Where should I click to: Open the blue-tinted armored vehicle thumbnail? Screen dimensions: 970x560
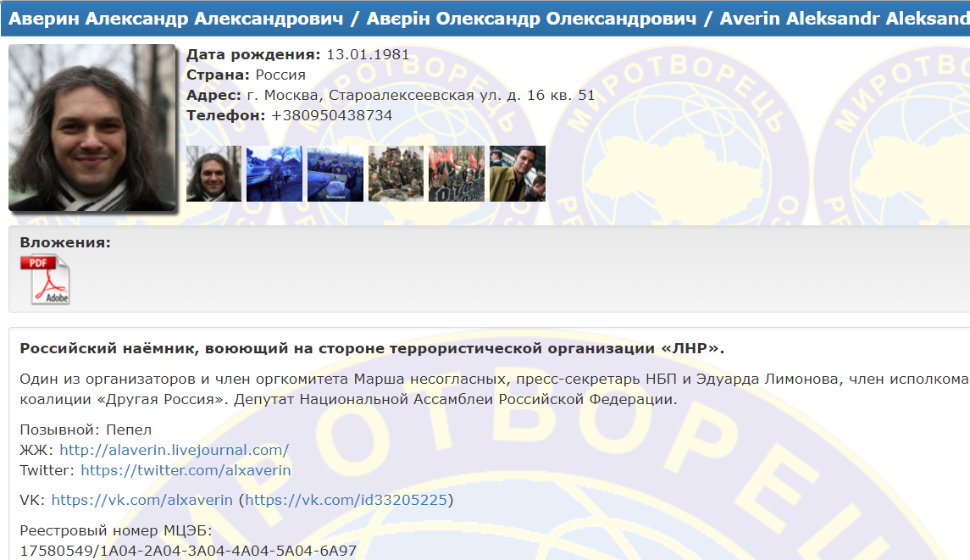(274, 174)
